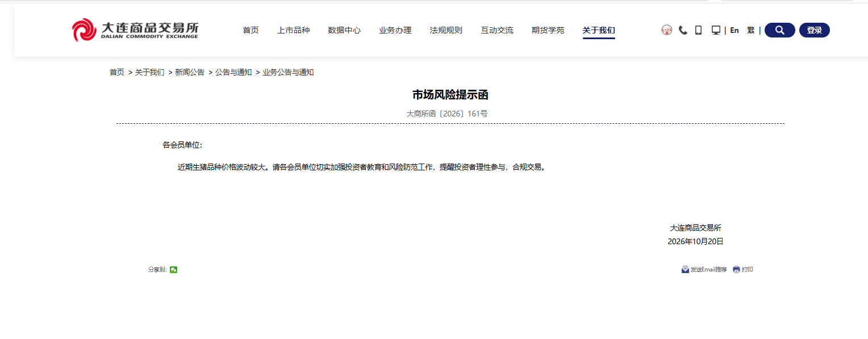Click the telephone contact icon

[x=683, y=30]
